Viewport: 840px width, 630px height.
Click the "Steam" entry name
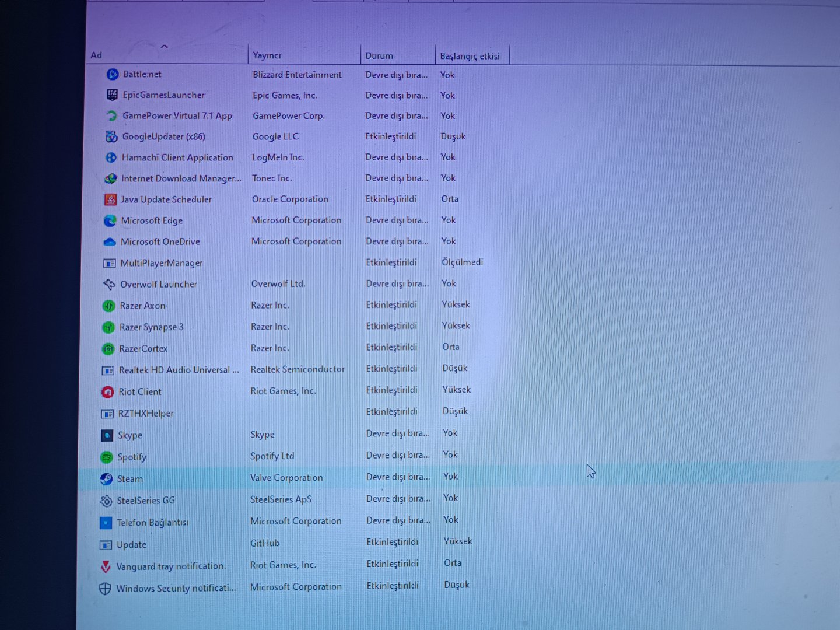pos(129,479)
